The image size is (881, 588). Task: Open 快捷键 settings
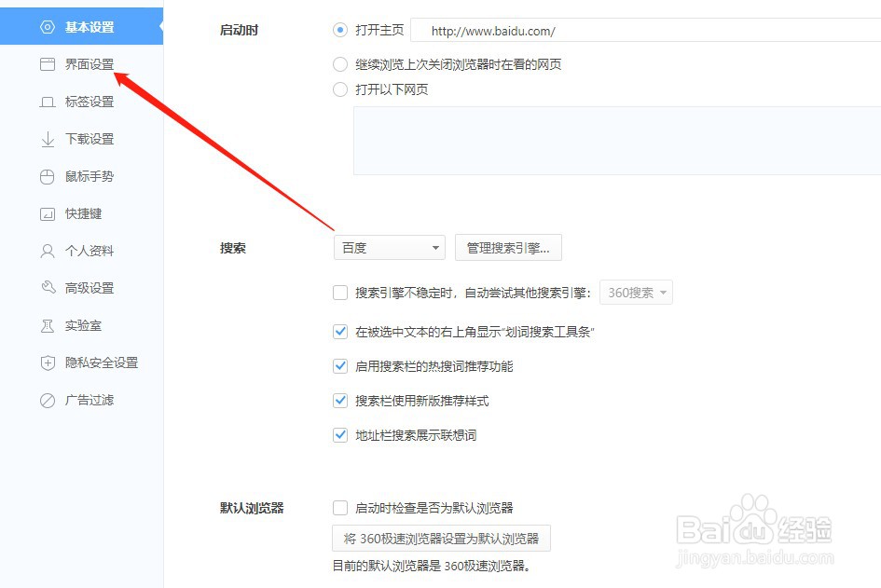coord(81,213)
